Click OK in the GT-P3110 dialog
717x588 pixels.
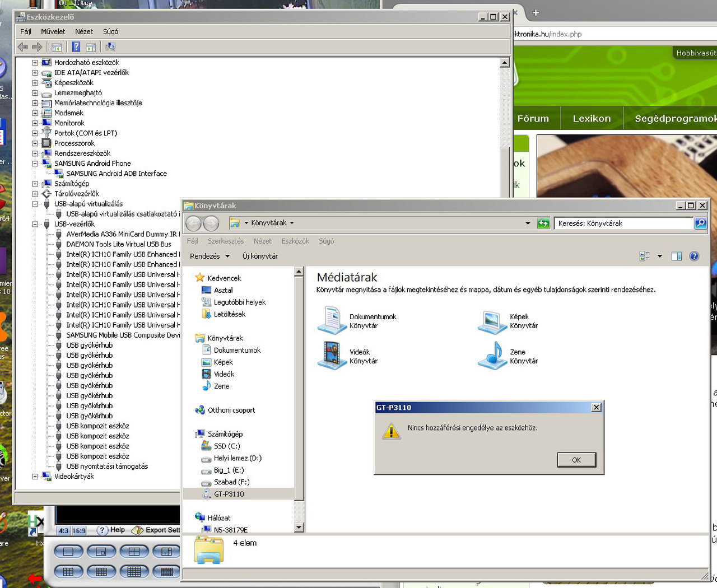click(576, 460)
